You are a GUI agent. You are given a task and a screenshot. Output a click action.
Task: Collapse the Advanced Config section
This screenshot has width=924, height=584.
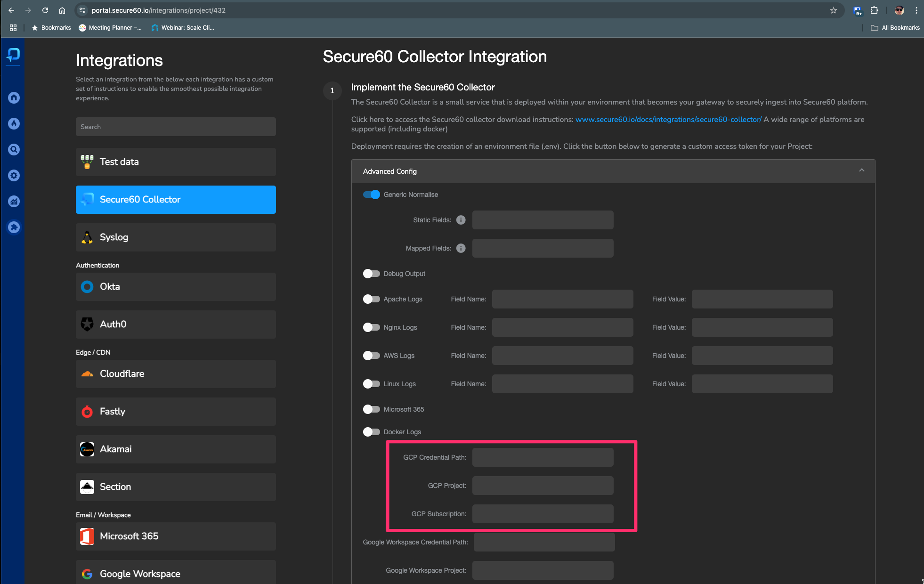coord(862,170)
